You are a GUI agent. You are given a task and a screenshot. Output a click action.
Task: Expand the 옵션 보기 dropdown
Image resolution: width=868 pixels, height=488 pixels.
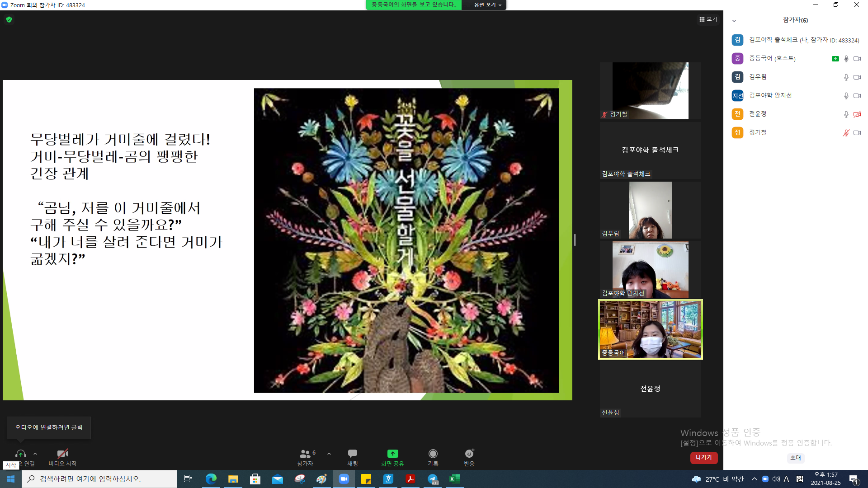[488, 5]
